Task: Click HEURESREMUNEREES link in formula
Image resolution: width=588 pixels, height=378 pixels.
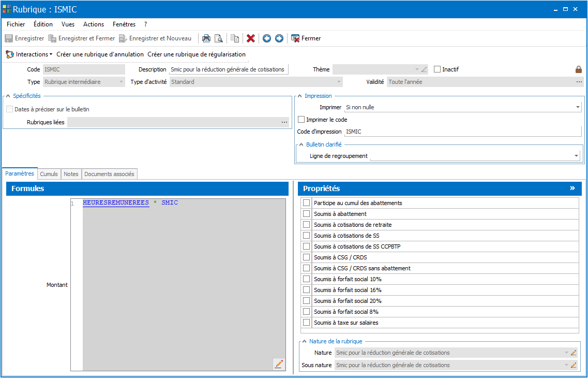Action: point(116,202)
